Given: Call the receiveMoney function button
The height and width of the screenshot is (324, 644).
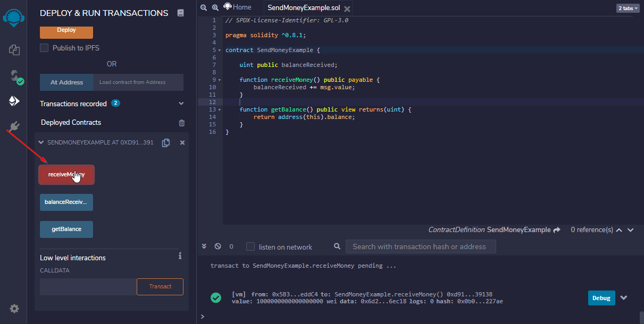Looking at the screenshot, I should [x=66, y=174].
